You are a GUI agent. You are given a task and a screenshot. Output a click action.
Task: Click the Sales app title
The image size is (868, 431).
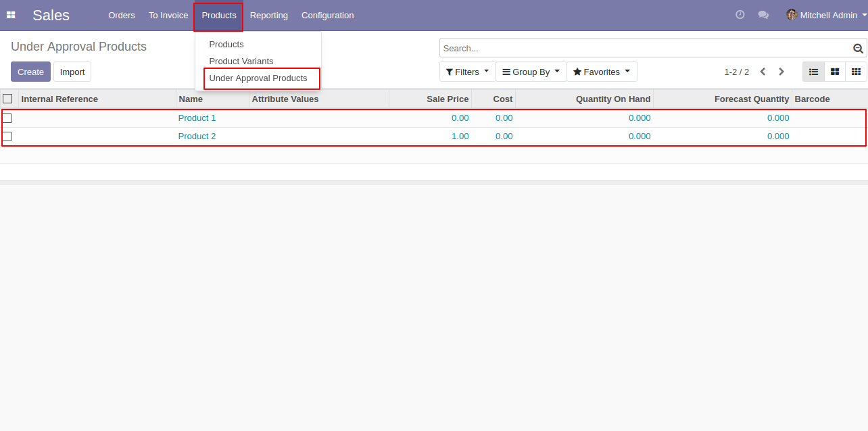(x=51, y=15)
